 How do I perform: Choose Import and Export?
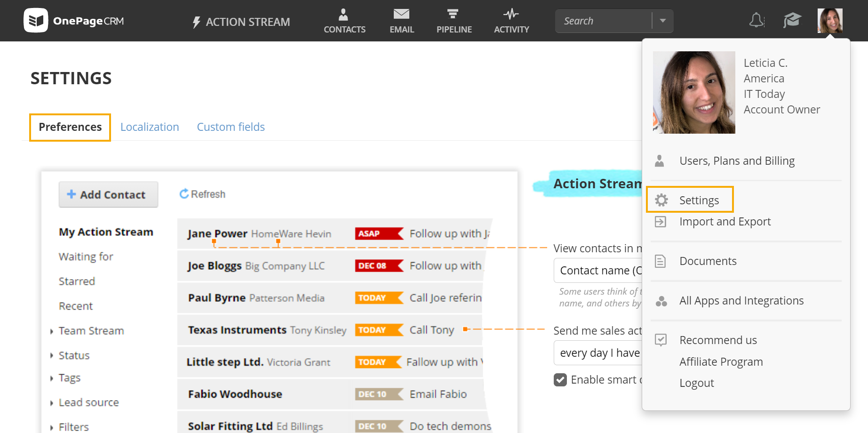(725, 222)
